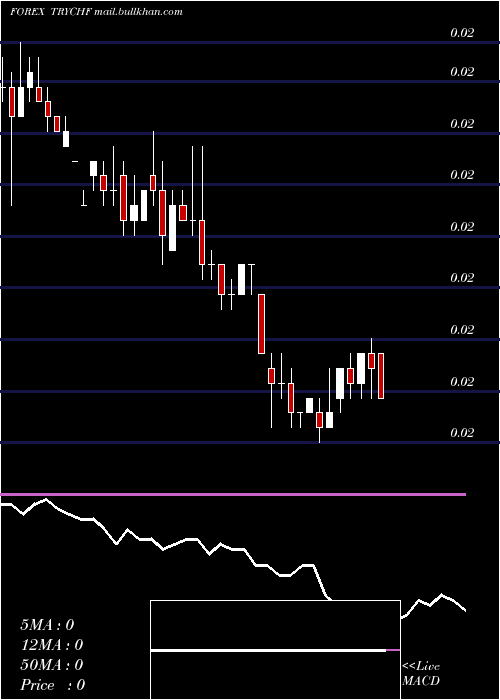500x700 pixels.
Task: Click the mail.bullkhan.com source label
Action: coord(138,12)
